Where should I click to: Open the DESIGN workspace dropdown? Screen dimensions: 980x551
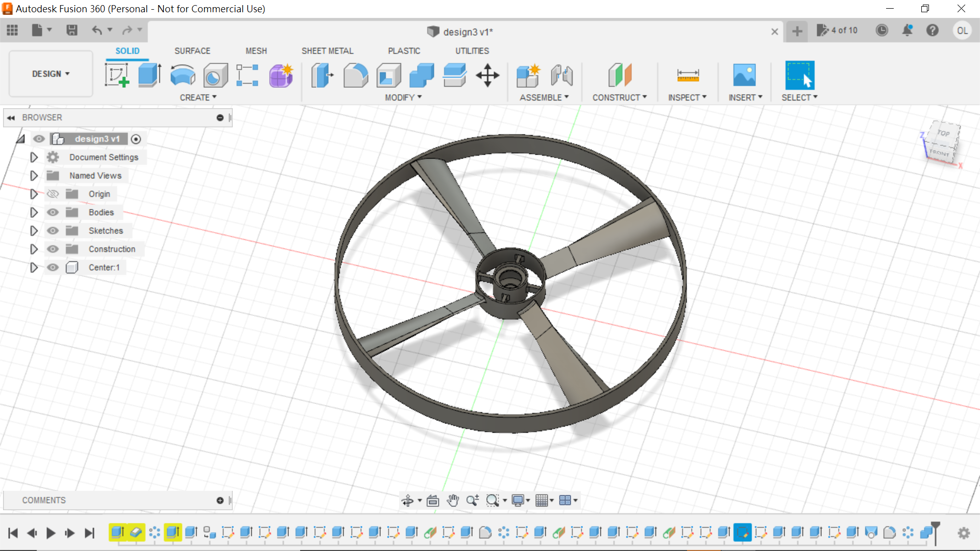pyautogui.click(x=51, y=74)
